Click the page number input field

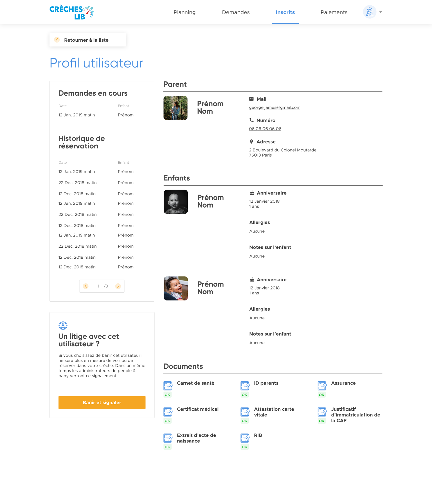point(99,286)
